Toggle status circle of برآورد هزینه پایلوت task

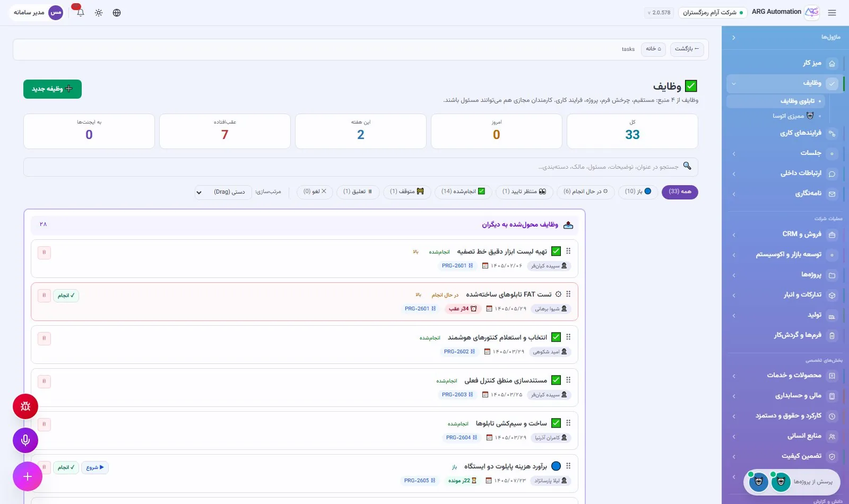point(556,466)
